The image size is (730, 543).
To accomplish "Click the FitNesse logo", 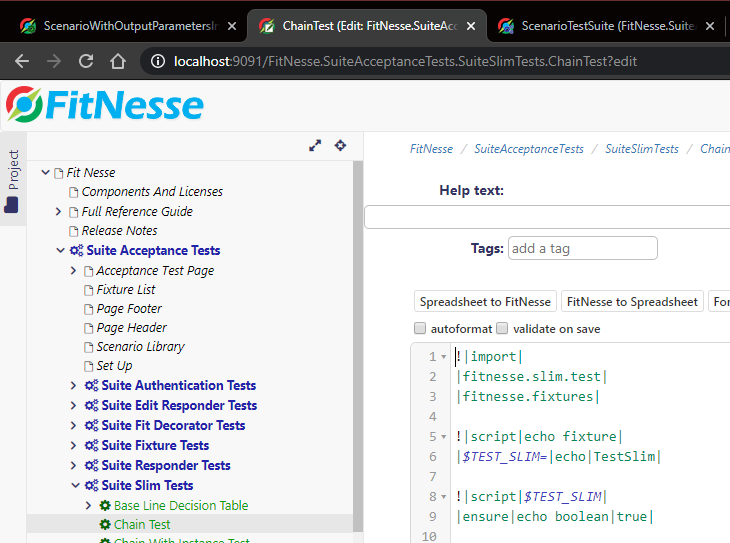I will (x=105, y=105).
